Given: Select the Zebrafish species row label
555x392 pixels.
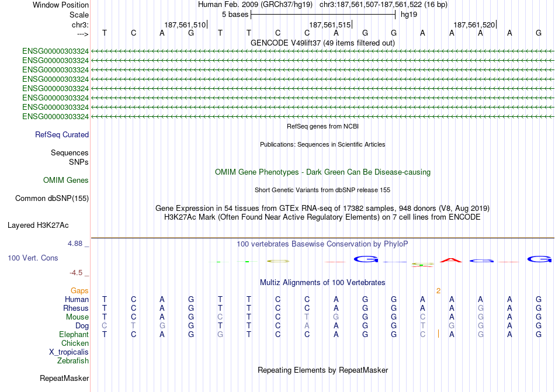Looking at the screenshot, I should click(73, 361).
